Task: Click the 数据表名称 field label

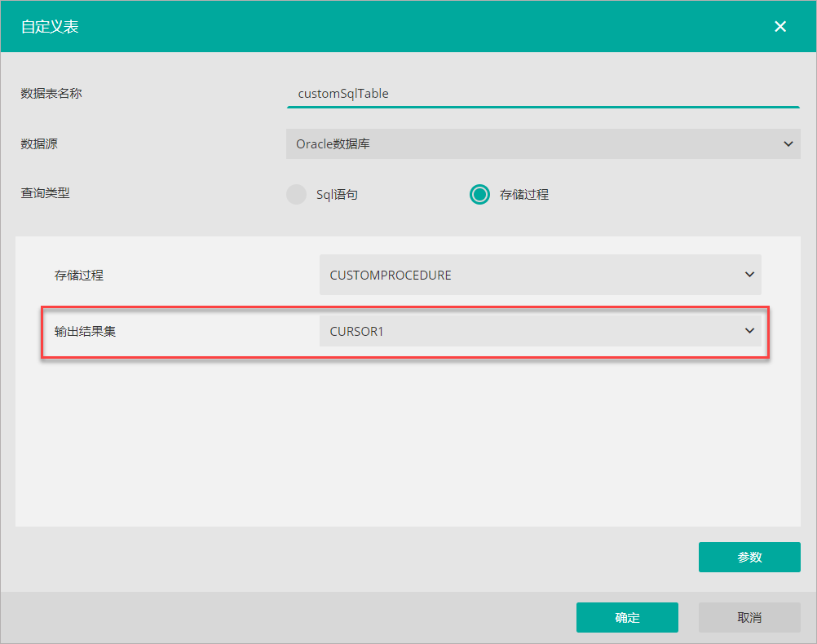Action: pyautogui.click(x=51, y=94)
